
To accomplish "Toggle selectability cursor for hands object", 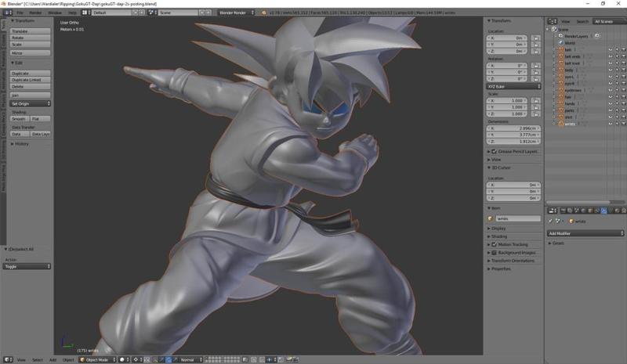I will point(617,103).
